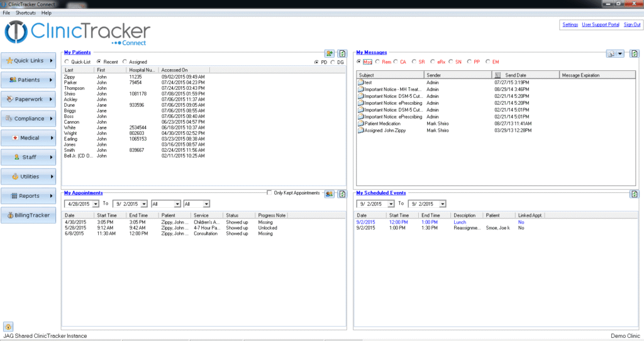
Task: Click the star icon on Quick Links
Action: (x=9, y=60)
